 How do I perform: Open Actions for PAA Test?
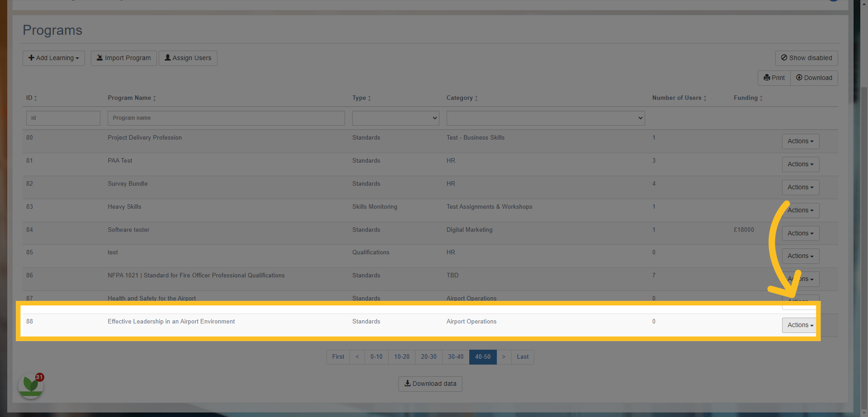click(x=801, y=164)
